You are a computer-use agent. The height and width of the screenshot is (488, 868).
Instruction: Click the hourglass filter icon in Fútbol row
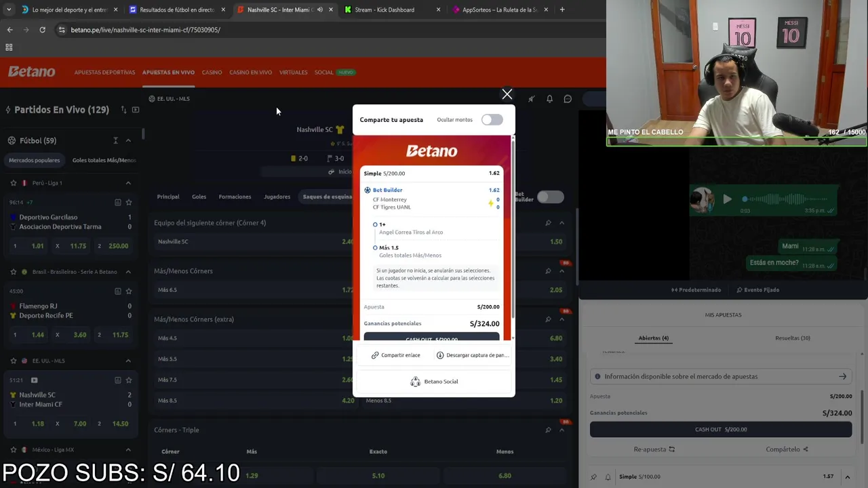coord(115,140)
